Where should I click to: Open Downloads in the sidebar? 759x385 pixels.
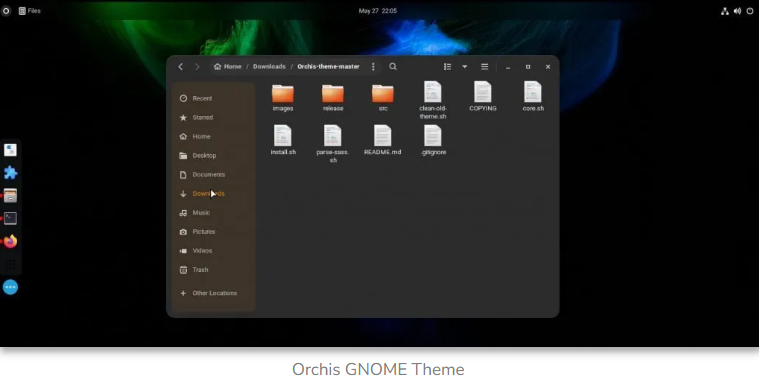tap(213, 194)
